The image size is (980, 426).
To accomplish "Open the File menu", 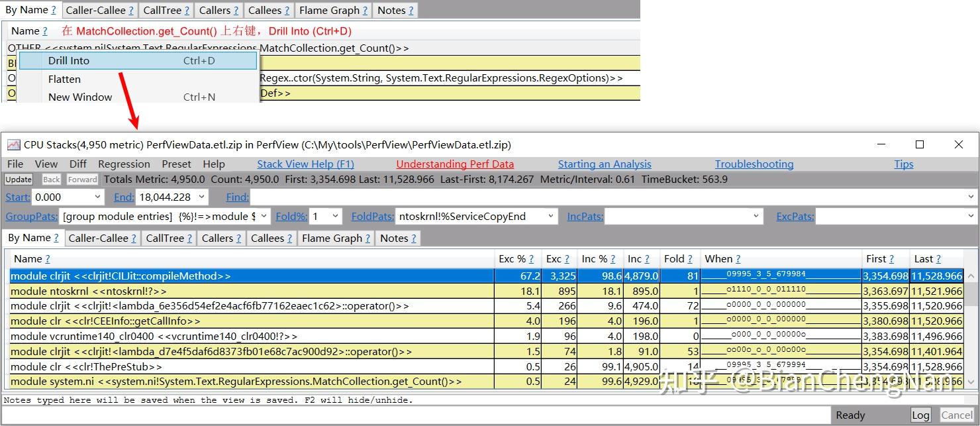I will pos(15,164).
